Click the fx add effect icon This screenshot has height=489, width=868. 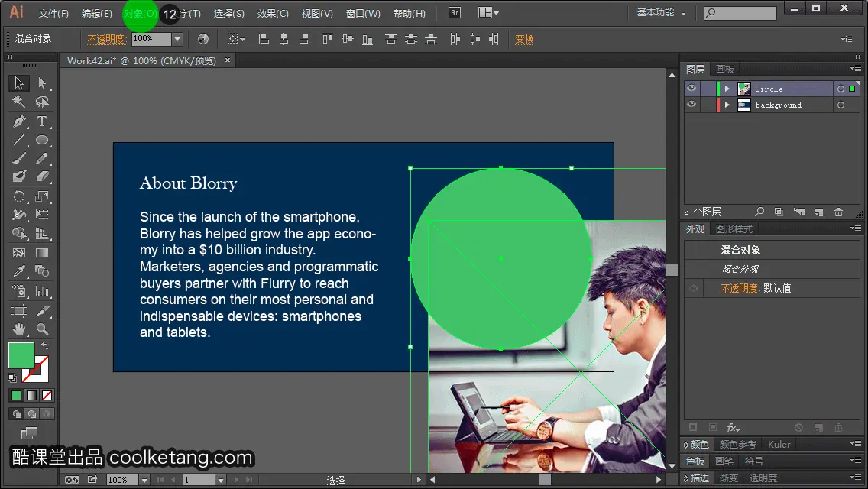(x=733, y=428)
